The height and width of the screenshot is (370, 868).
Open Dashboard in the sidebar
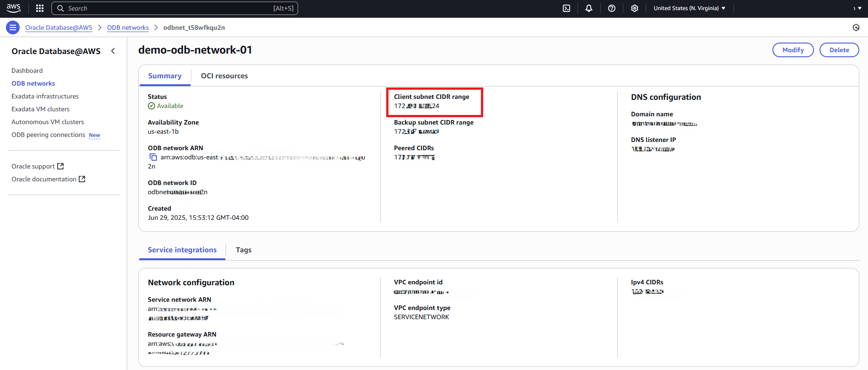27,71
